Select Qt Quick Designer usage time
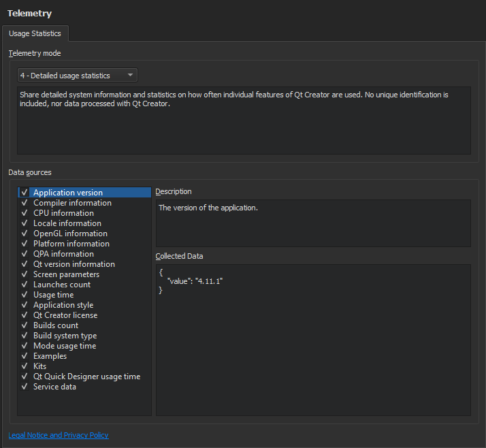 pyautogui.click(x=87, y=377)
